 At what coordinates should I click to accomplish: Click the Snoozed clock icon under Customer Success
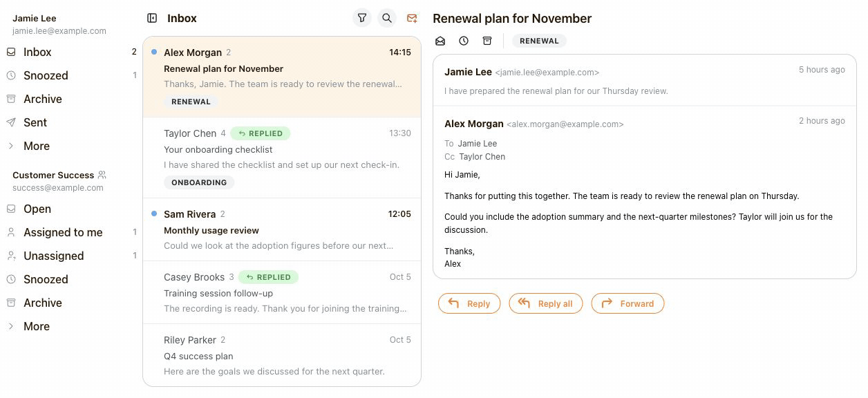(x=11, y=279)
